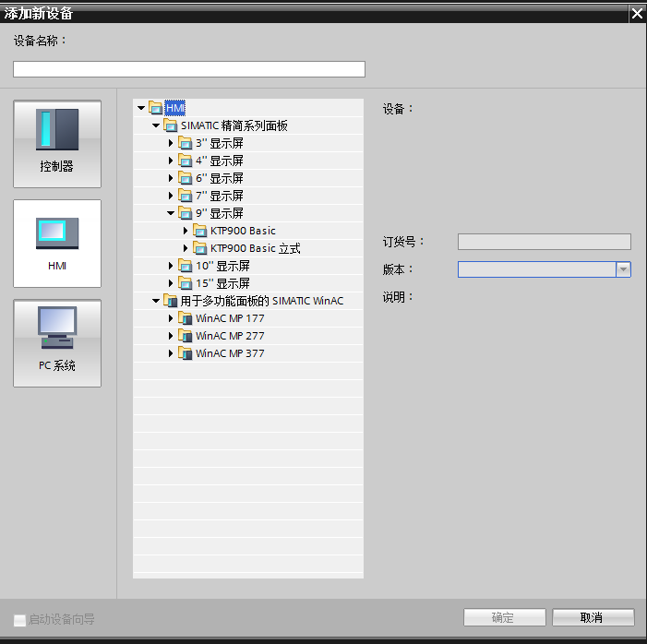Select the KTP900 Basic label
This screenshot has height=644, width=647.
point(243,231)
